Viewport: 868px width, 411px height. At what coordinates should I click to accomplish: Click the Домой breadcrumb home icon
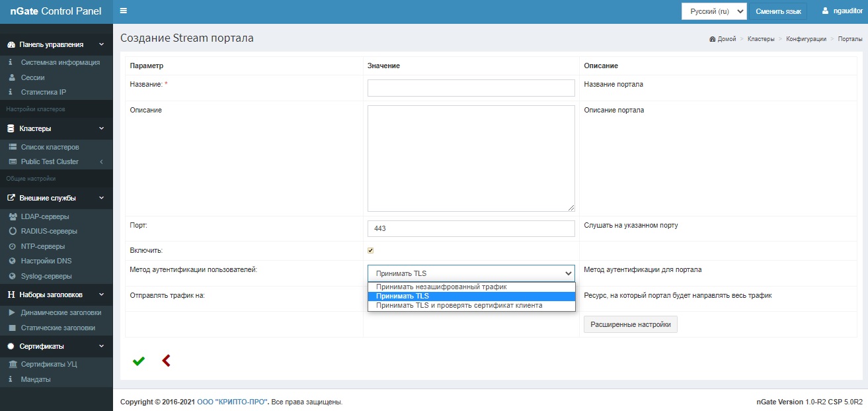click(x=712, y=39)
